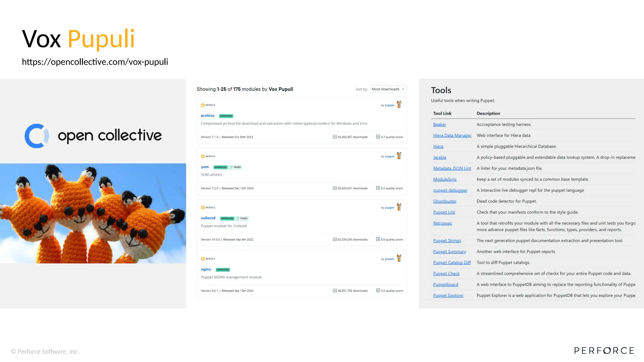Click the APPROVED badge on collectd module
Viewport: 644px width, 362px height.
[227, 218]
